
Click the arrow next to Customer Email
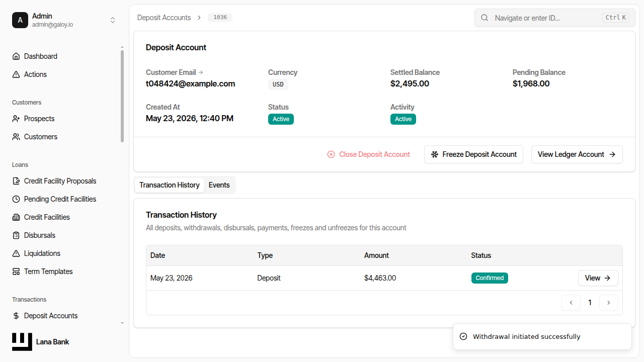tap(201, 72)
